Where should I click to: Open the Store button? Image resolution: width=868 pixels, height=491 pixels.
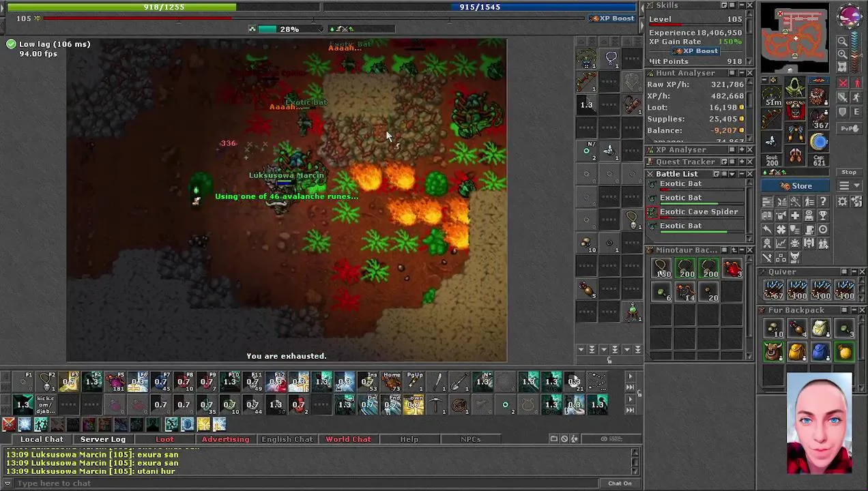(x=795, y=185)
